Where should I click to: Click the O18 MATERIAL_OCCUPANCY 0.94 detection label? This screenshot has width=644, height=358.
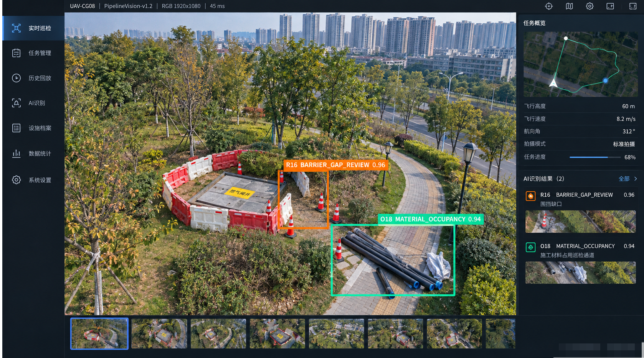point(430,219)
